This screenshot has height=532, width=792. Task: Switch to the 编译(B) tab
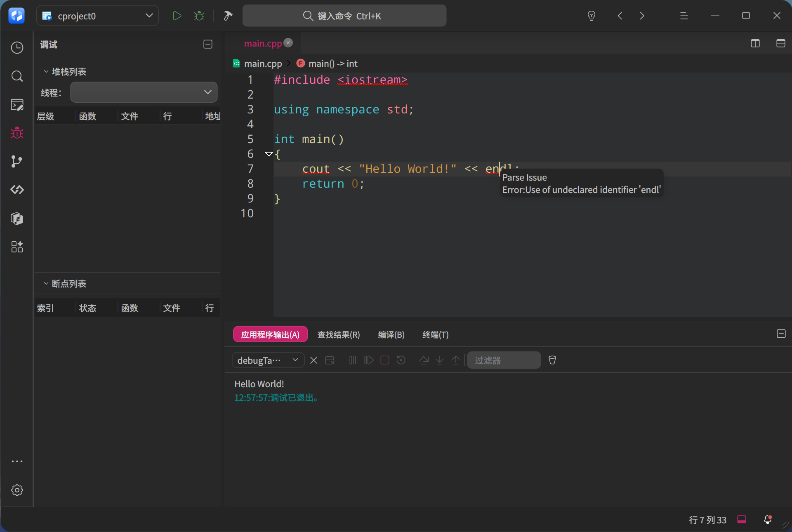click(391, 334)
